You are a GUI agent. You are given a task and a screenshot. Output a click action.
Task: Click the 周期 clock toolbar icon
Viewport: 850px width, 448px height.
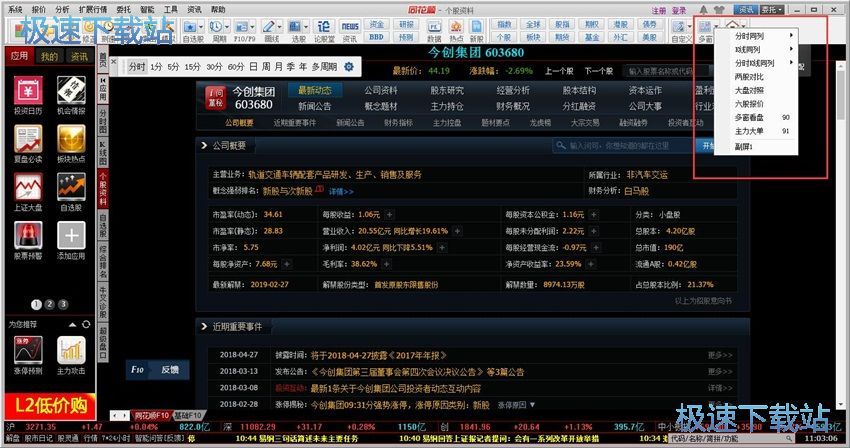(x=216, y=27)
